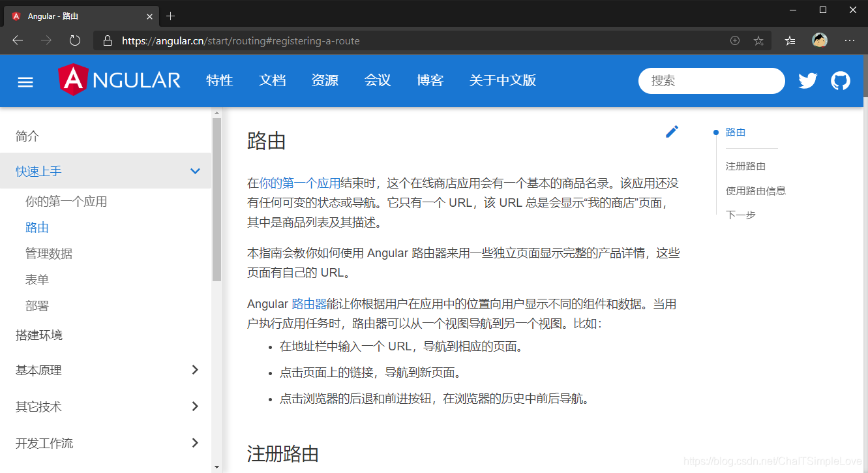Click the Angular logo

pyautogui.click(x=119, y=80)
